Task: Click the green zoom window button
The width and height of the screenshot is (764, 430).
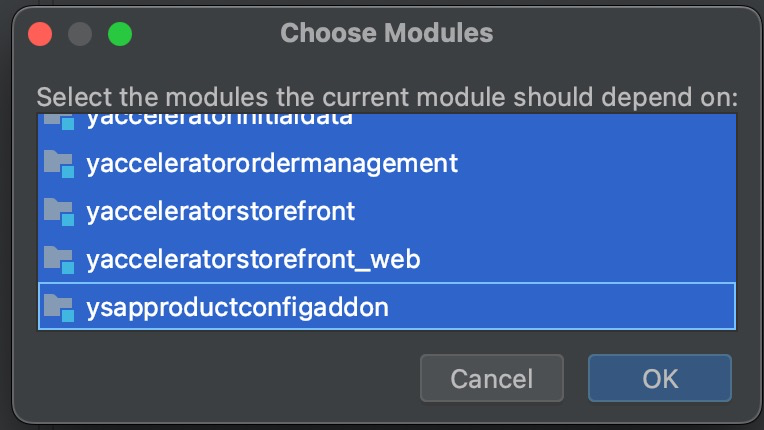Action: point(120,34)
